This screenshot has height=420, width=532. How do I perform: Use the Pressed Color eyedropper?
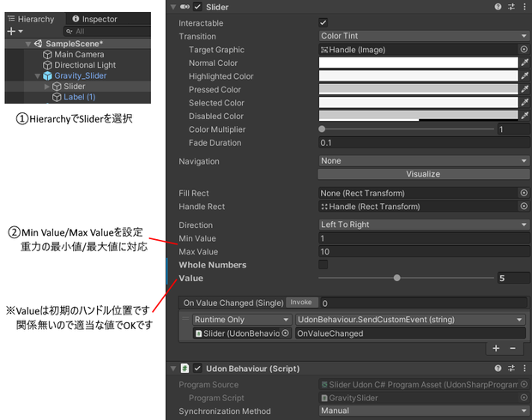(524, 89)
